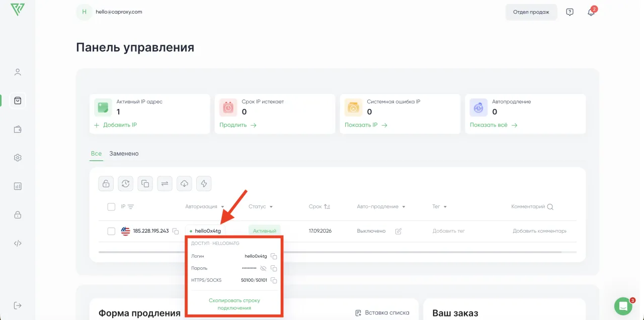
Task: Open the lock icon in sidebar
Action: pyautogui.click(x=18, y=215)
